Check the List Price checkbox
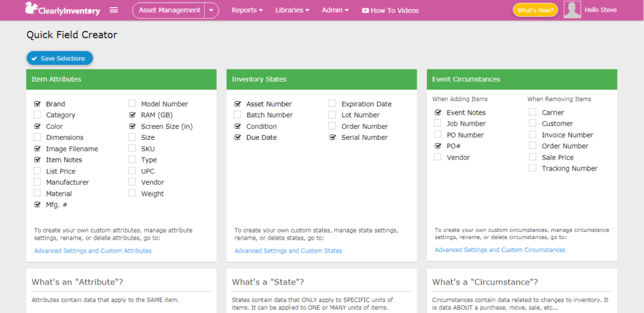This screenshot has height=313, width=644. click(37, 171)
